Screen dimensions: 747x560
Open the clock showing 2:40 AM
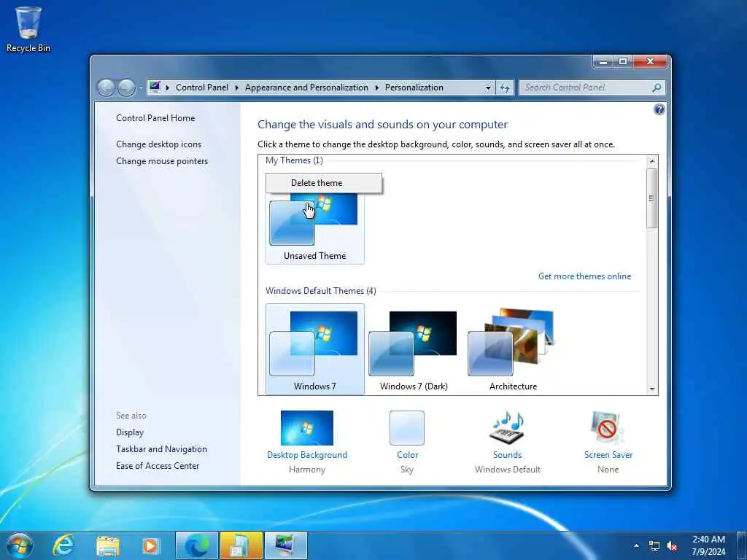tap(708, 545)
